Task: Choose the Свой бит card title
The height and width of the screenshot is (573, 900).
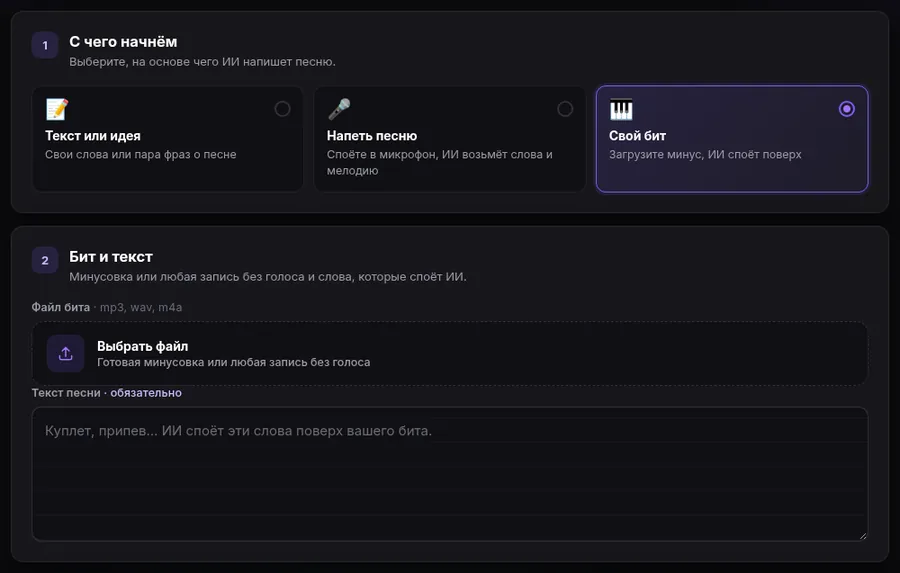Action: click(x=638, y=136)
